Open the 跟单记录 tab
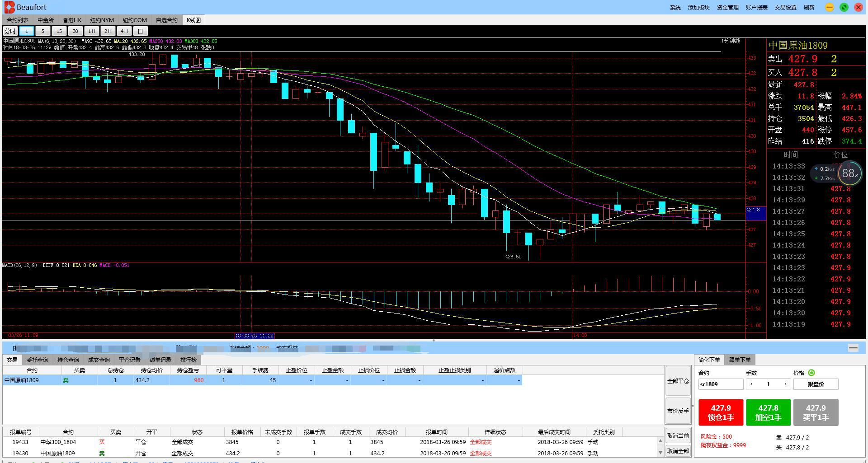Viewport: 868px width, 463px height. pyautogui.click(x=160, y=360)
